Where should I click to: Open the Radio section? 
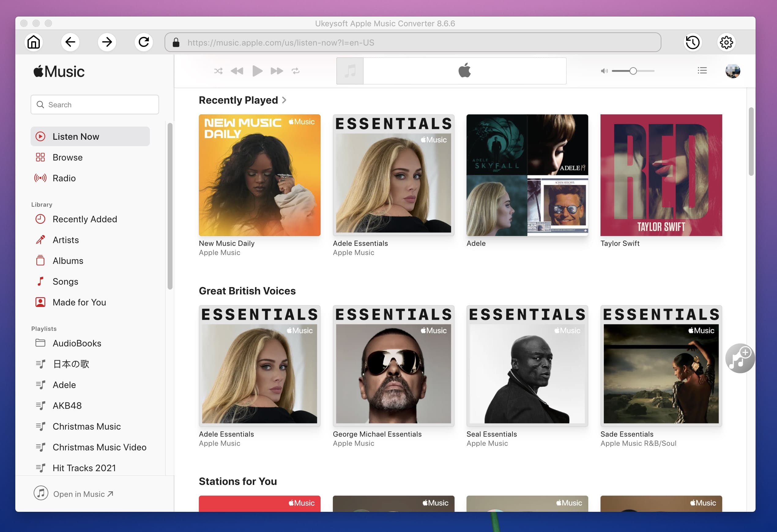[x=64, y=177]
